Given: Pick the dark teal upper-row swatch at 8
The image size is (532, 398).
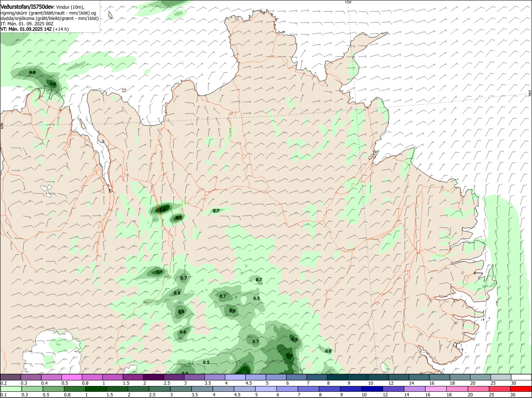Looking at the screenshot, I should click(337, 377).
